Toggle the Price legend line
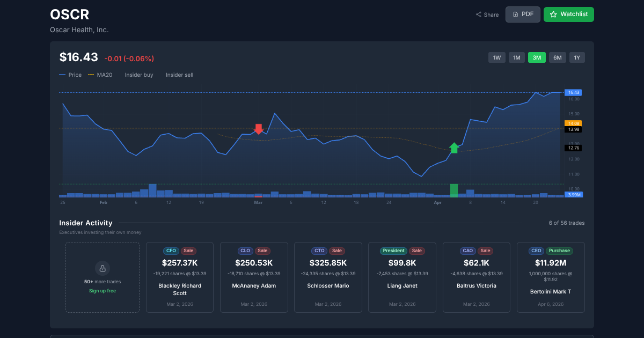This screenshot has height=338, width=644. coord(70,75)
